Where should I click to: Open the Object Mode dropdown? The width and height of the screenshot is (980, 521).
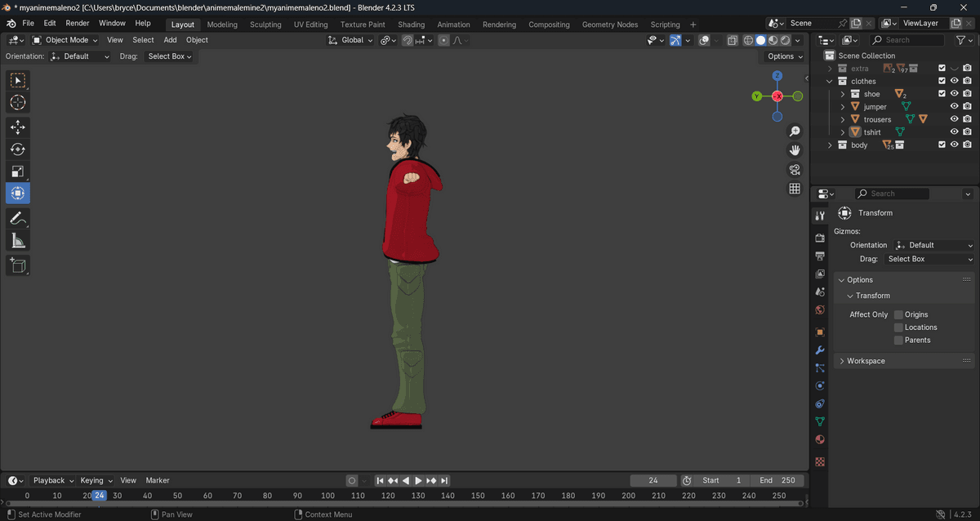click(x=65, y=40)
